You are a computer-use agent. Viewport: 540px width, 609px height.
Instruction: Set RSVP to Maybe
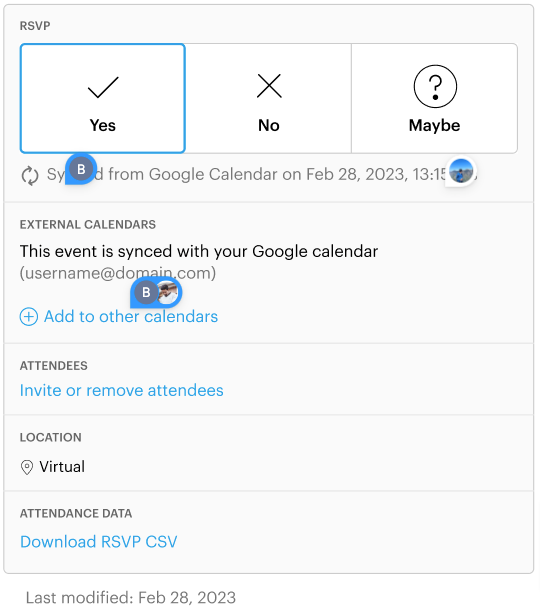(x=434, y=98)
